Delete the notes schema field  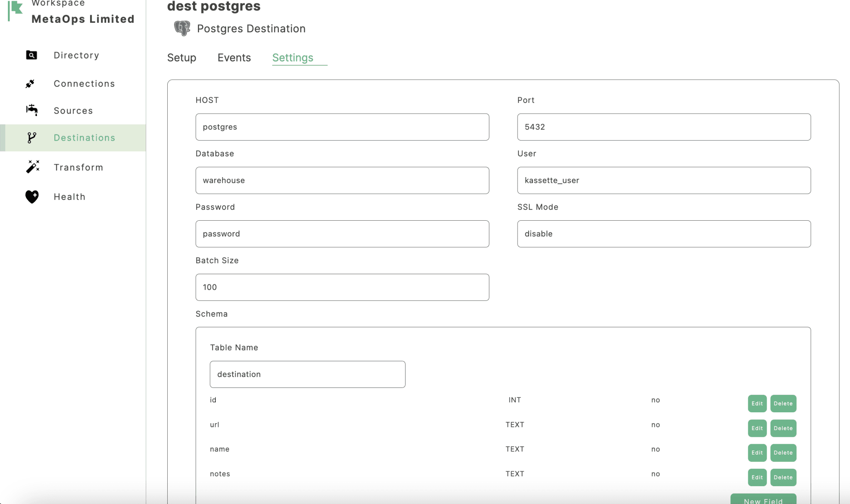pos(783,477)
